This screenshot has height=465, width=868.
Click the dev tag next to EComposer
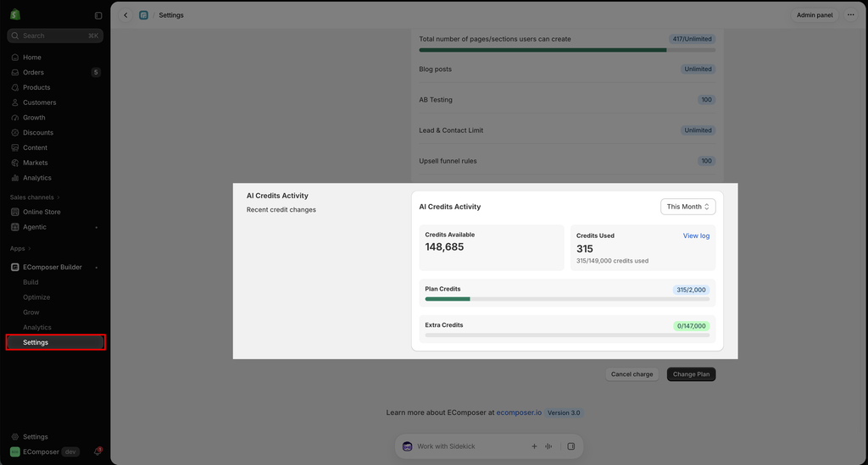click(70, 451)
